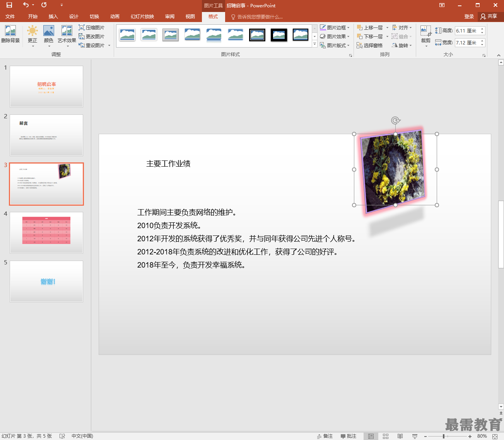Viewport: 504px width, 440px height.
Task: Click spelling check icon in status bar
Action: tap(62, 436)
